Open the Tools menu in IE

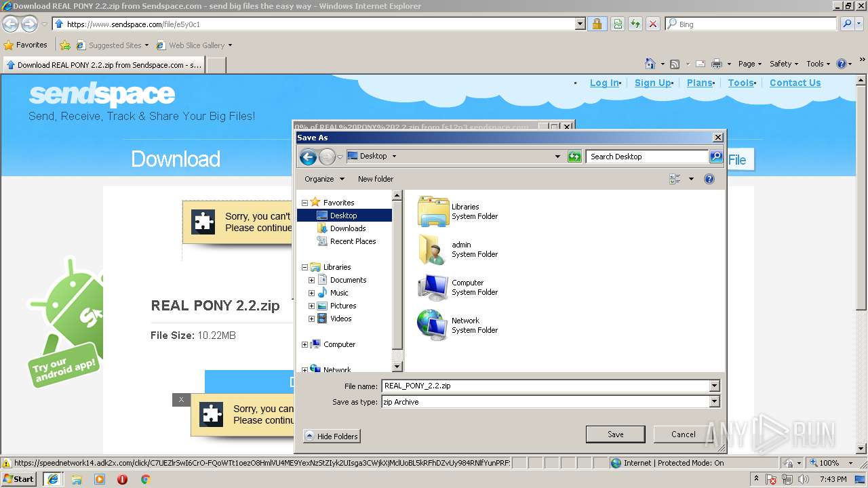818,64
